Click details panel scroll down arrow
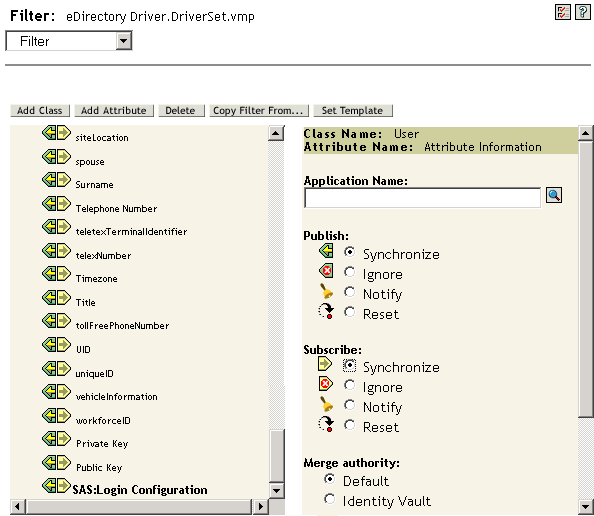The height and width of the screenshot is (516, 594). 586,507
